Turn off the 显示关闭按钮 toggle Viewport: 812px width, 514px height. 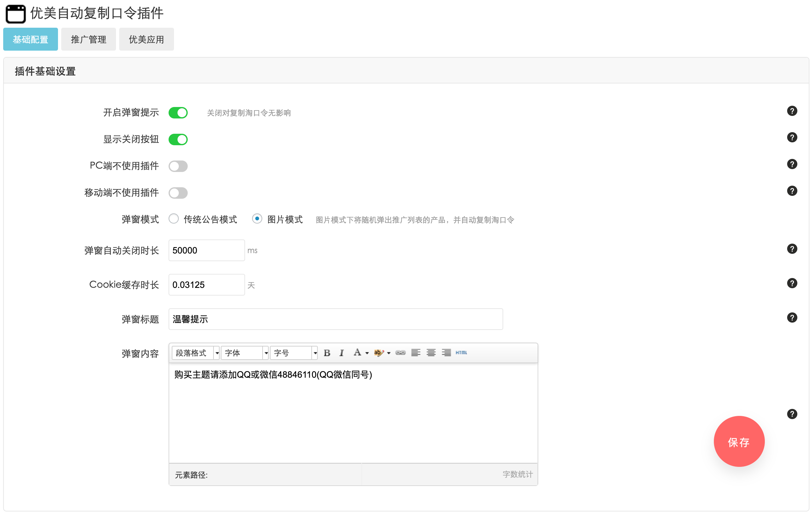[x=178, y=139]
